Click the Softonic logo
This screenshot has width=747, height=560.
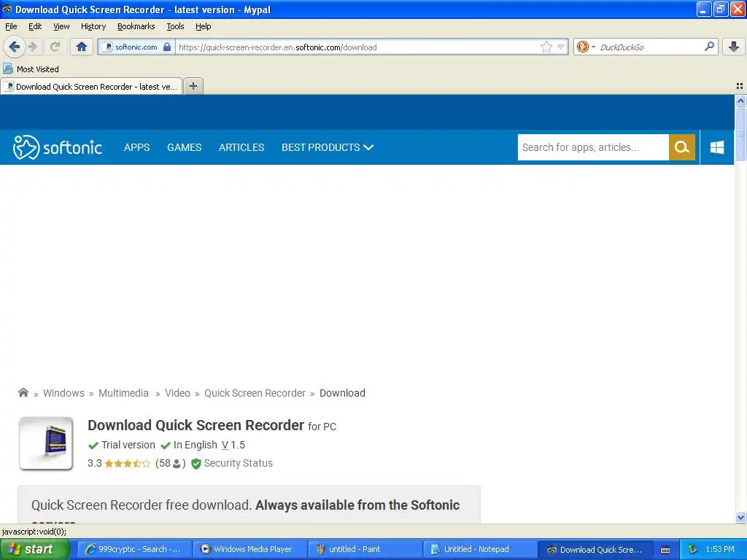(58, 147)
